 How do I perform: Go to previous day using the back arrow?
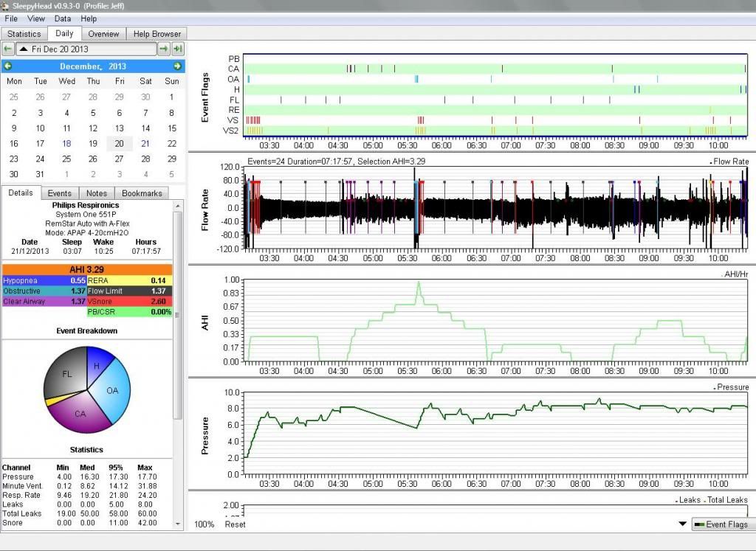point(8,49)
